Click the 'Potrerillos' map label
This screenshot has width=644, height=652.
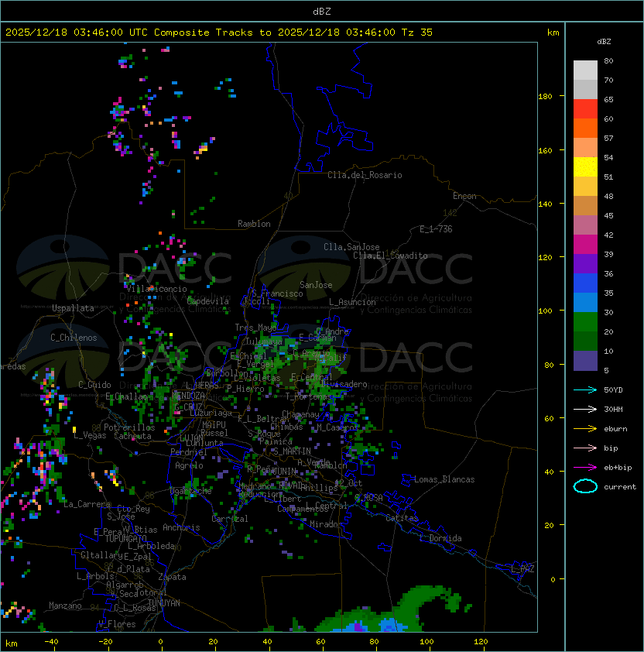[129, 427]
